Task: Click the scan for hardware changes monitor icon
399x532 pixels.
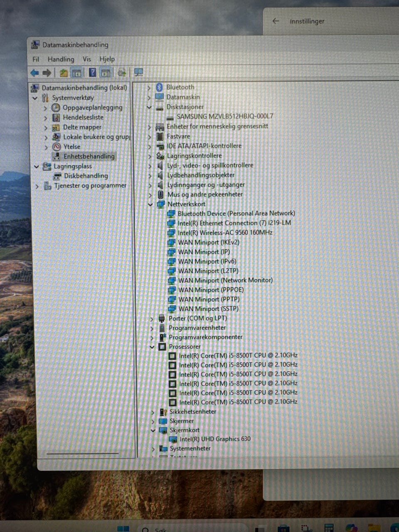Action: 138,73
